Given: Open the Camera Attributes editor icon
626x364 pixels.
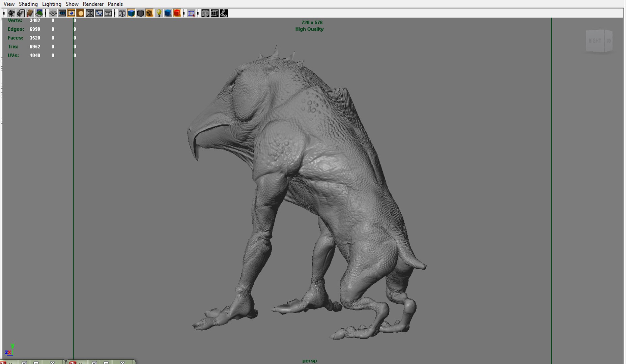Looking at the screenshot, I should click(21, 13).
